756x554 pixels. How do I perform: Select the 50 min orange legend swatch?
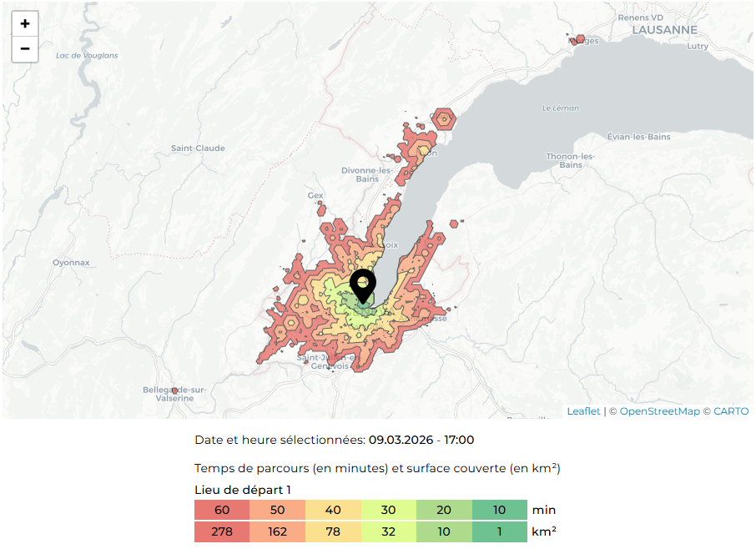coord(277,510)
